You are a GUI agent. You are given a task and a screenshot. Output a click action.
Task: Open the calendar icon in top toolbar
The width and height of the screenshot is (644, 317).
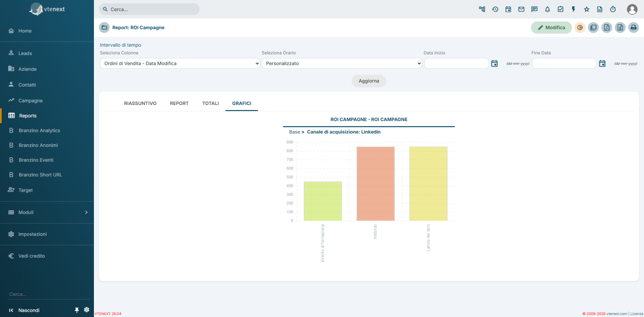point(508,9)
